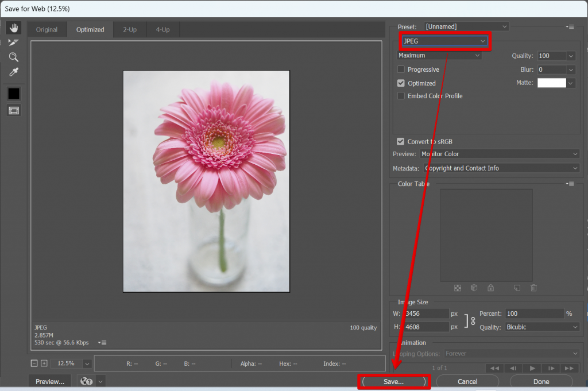
Task: Click the Preview button
Action: (x=49, y=381)
